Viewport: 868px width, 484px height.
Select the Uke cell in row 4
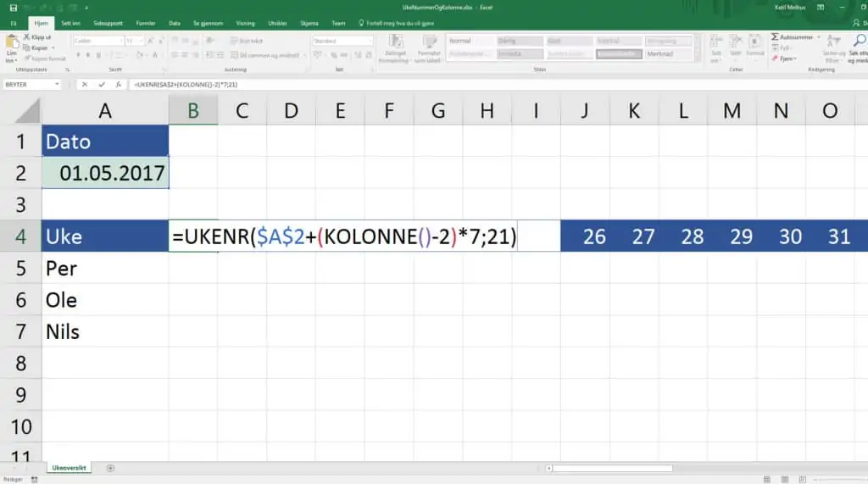[x=105, y=236]
